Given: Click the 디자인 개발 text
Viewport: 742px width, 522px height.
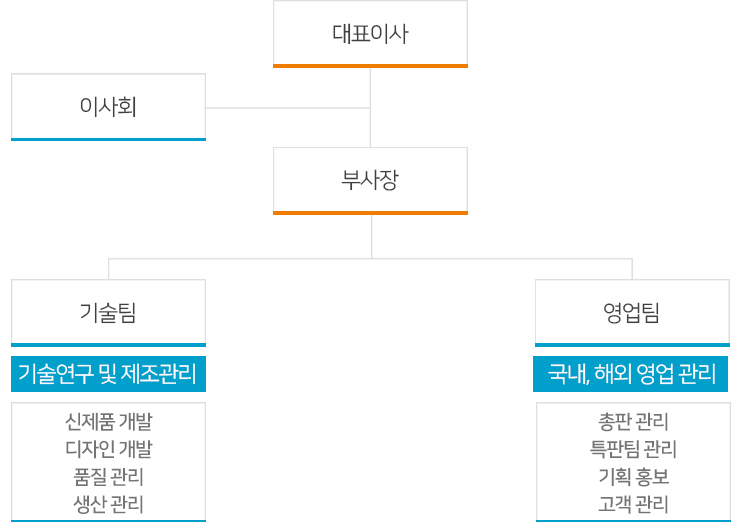Looking at the screenshot, I should (x=108, y=449).
